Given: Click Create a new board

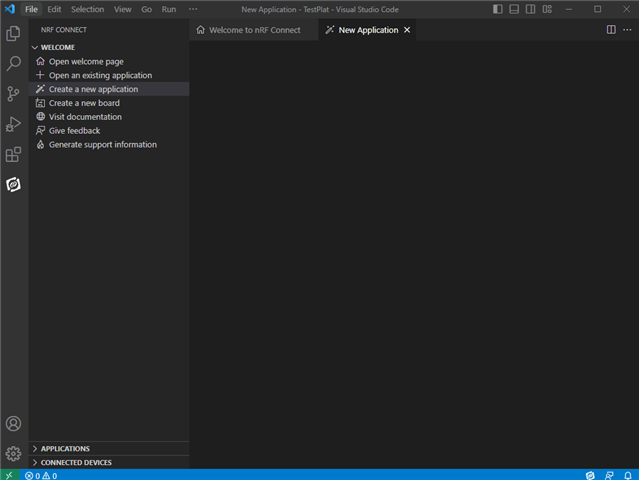Looking at the screenshot, I should (108, 103).
